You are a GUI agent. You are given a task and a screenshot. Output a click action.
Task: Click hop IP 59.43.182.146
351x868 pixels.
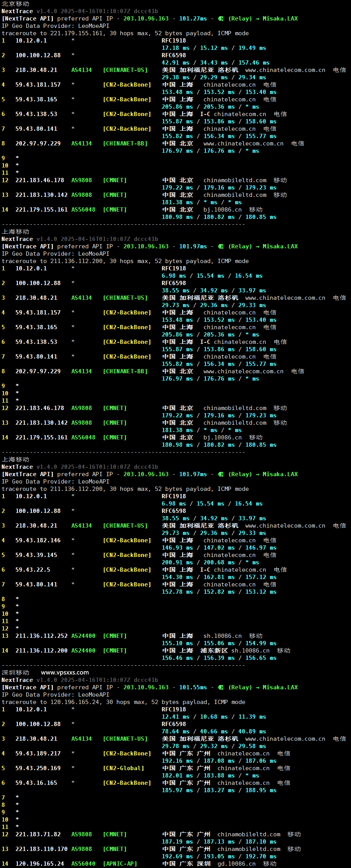click(x=38, y=540)
